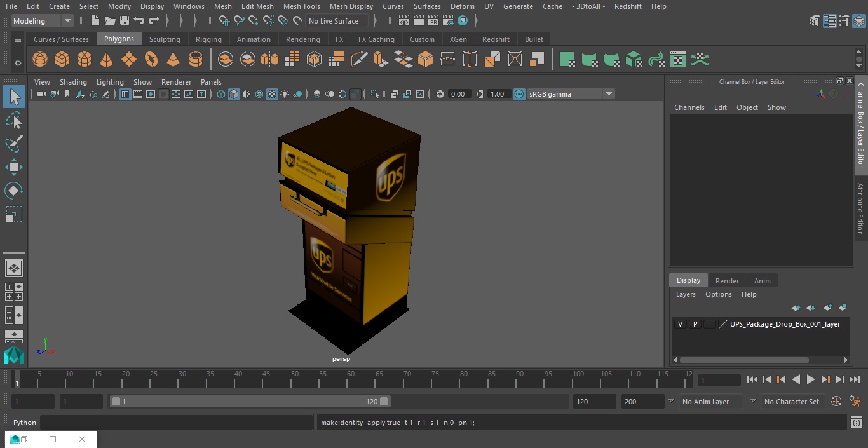Open the Redshift menu in menu bar

click(627, 6)
